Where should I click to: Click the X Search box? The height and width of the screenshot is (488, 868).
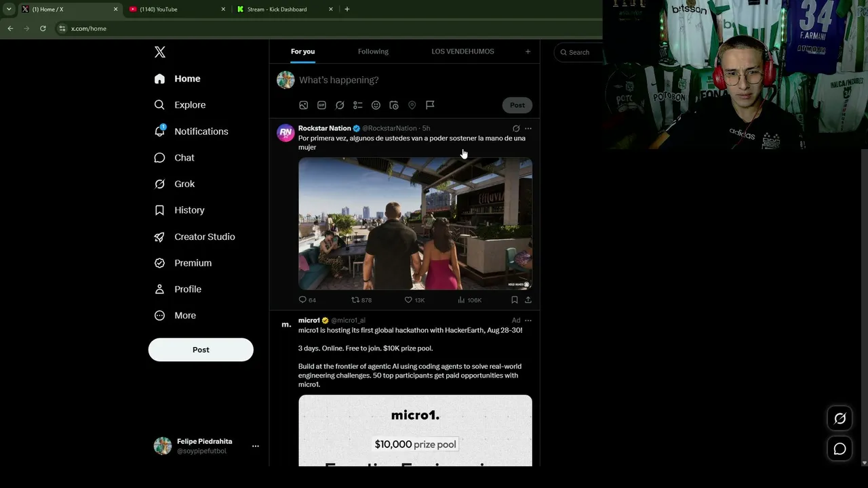pos(578,52)
